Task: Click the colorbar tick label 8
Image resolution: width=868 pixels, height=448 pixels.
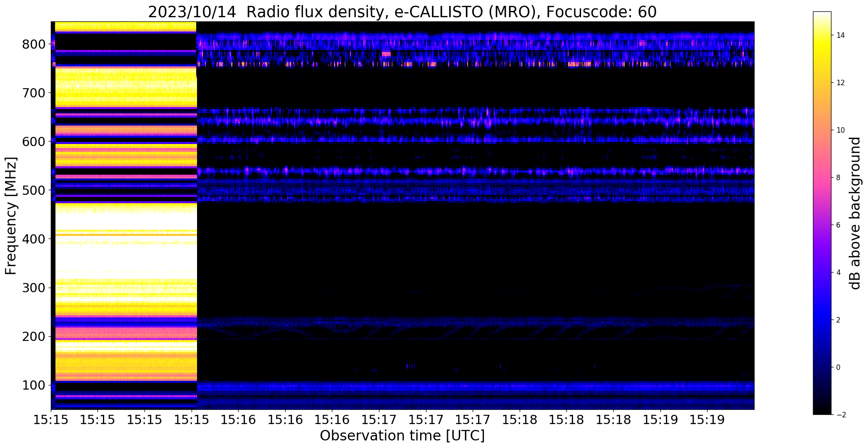Action: (838, 178)
